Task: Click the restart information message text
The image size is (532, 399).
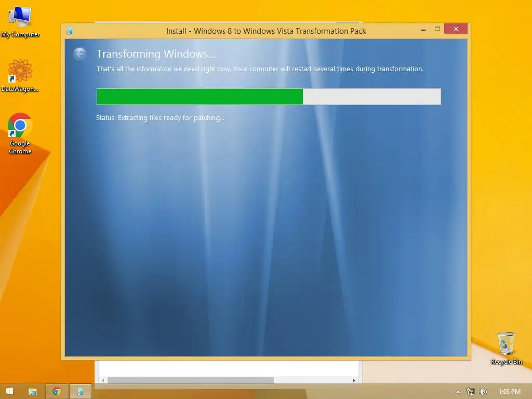Action: click(x=260, y=69)
